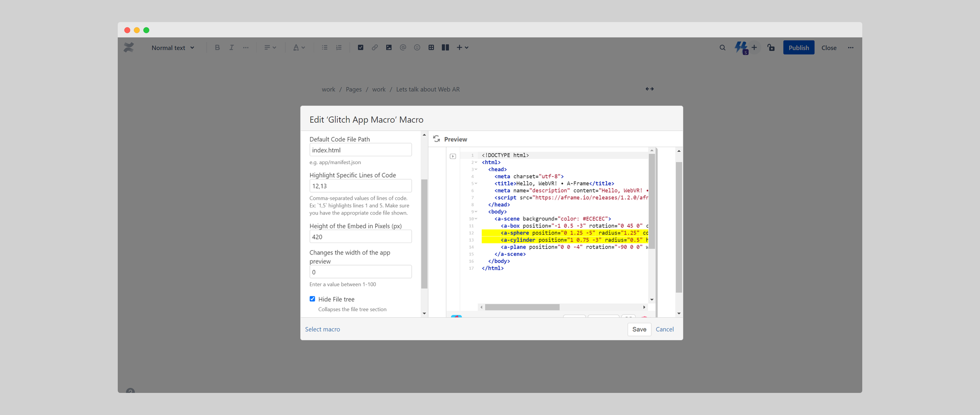
Task: Click the code editor vertical scrollbar
Action: [x=652, y=202]
